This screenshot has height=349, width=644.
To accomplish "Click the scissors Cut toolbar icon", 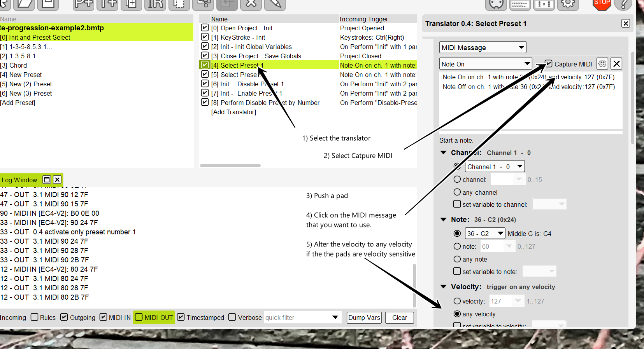I will pos(202,4).
